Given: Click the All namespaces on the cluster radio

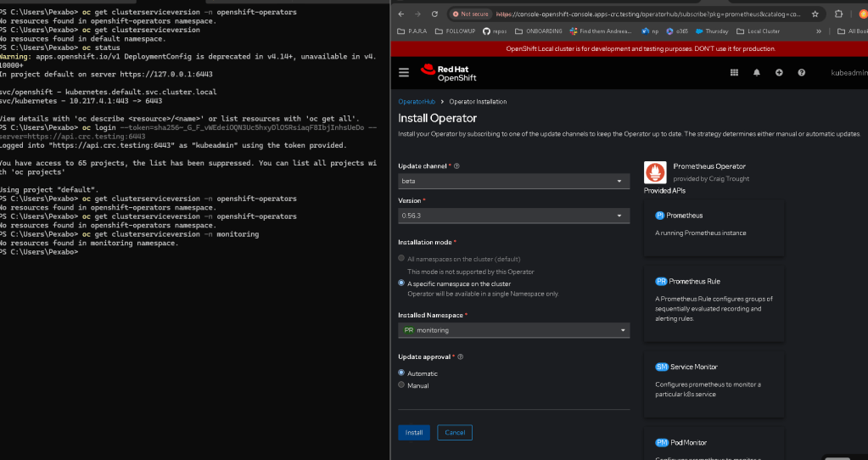Looking at the screenshot, I should [401, 259].
